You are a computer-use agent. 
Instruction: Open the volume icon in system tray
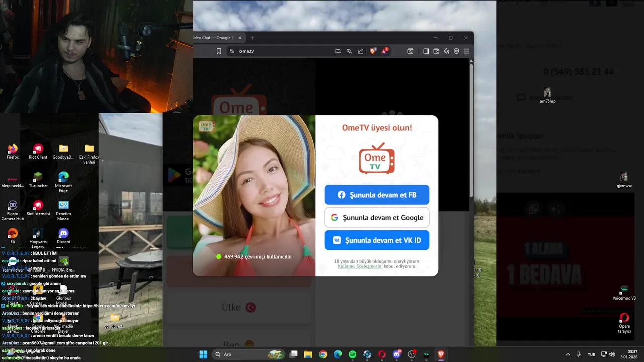612,354
